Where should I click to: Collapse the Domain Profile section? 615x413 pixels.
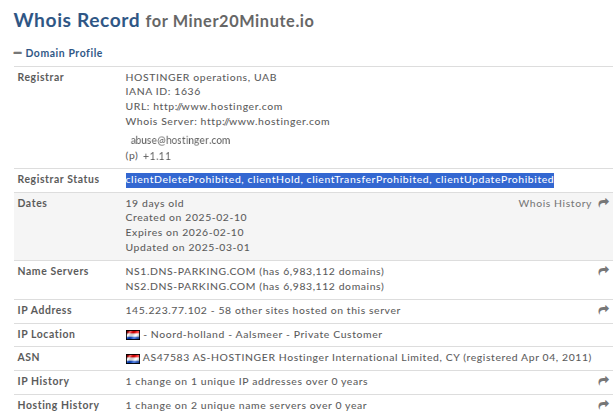click(x=58, y=53)
